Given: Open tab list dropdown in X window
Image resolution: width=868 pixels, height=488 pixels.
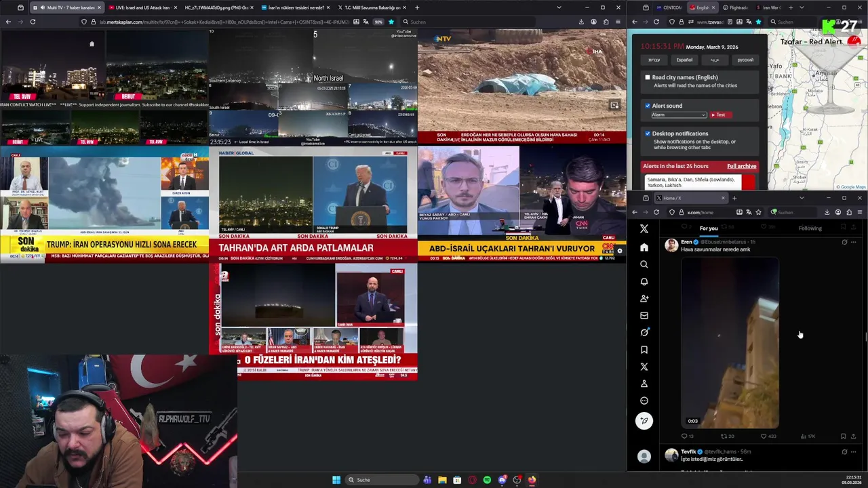Looking at the screenshot, I should click(x=802, y=198).
